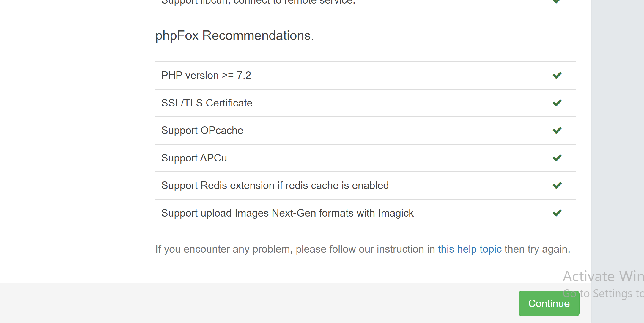The width and height of the screenshot is (644, 323).
Task: Click the green checkmark for PHP version
Action: (557, 75)
